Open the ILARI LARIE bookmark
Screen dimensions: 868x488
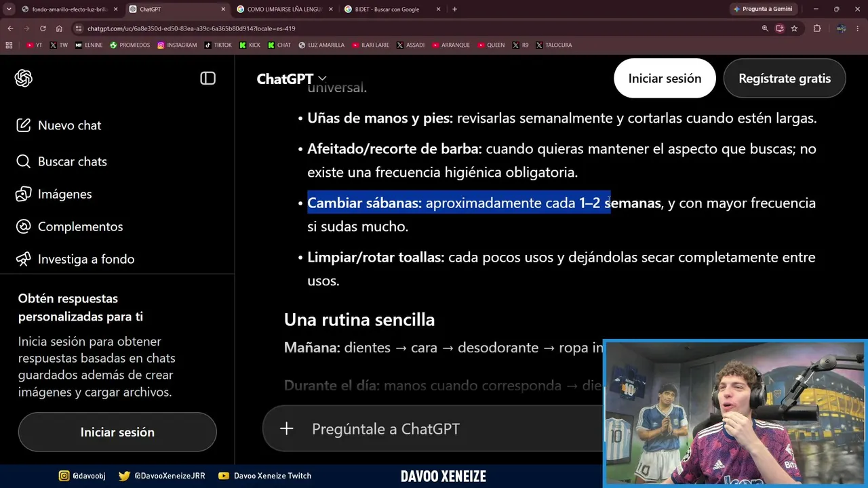370,45
